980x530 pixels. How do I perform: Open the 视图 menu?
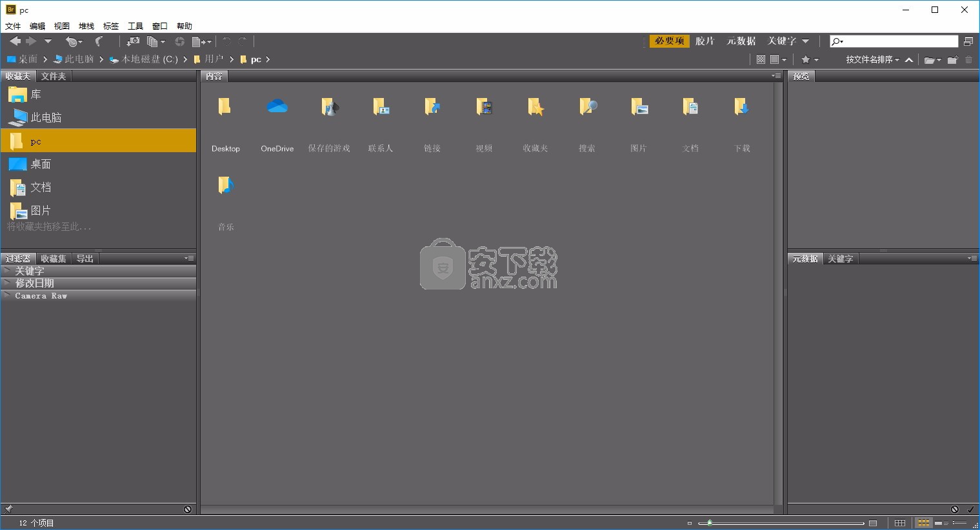click(62, 26)
